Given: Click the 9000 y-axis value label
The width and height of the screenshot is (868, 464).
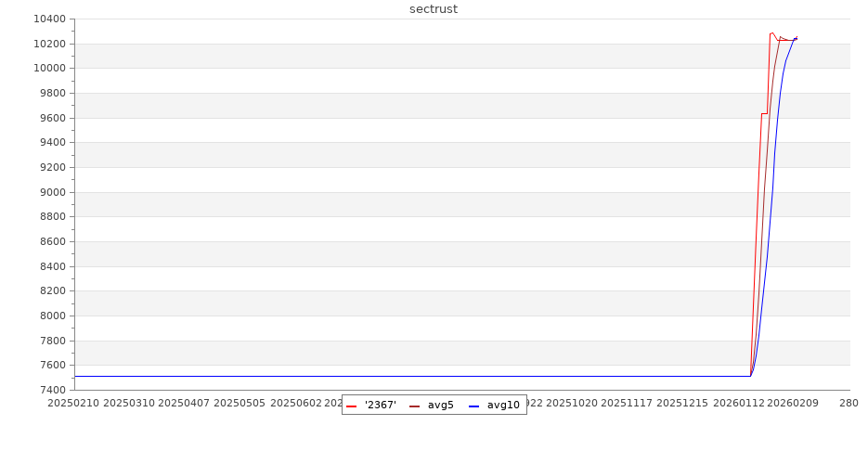Looking at the screenshot, I should point(51,192).
